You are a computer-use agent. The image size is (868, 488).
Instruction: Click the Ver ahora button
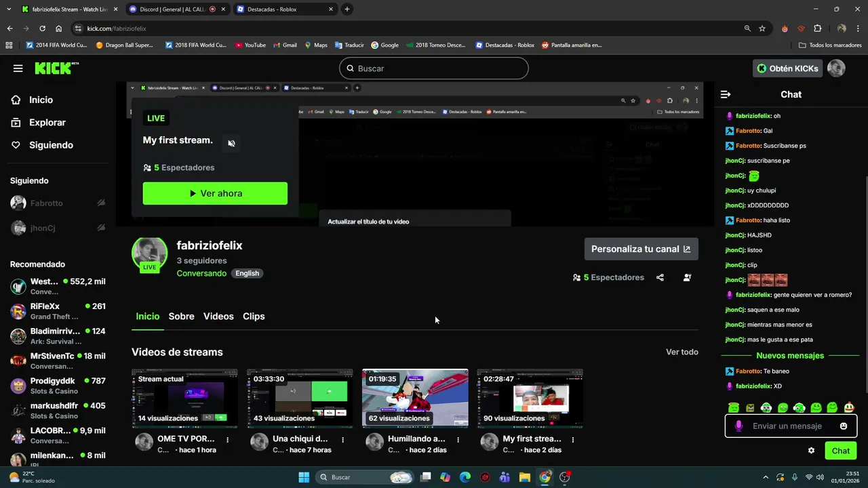215,193
